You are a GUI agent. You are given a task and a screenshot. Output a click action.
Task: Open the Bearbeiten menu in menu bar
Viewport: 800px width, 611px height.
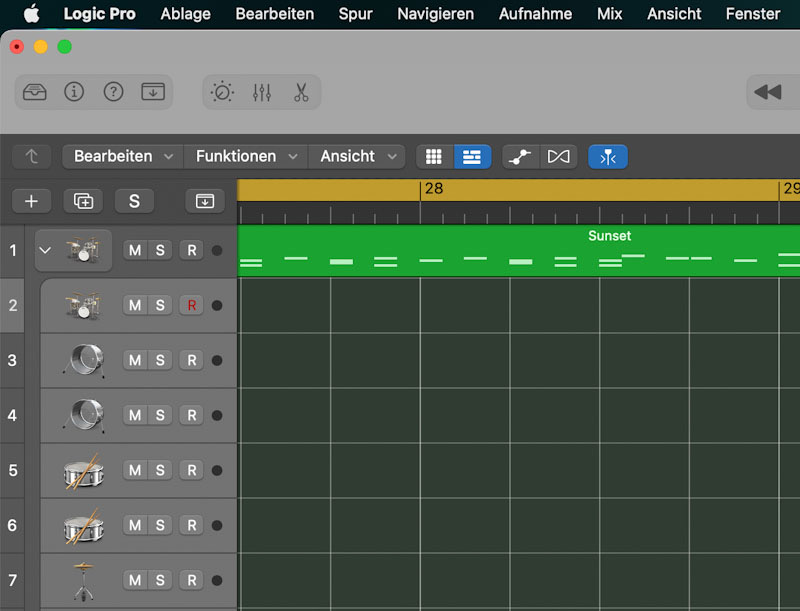(x=274, y=14)
